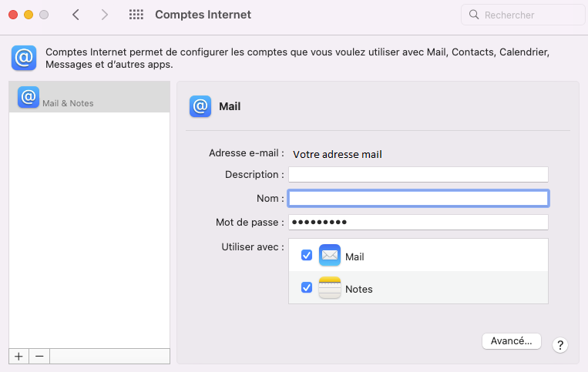
Task: Uncheck the Notes checkbox
Action: 307,288
